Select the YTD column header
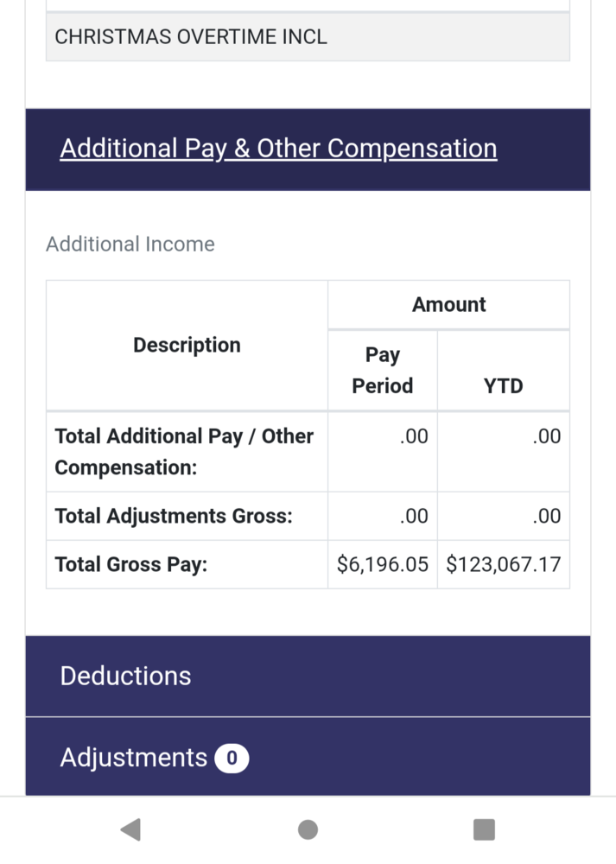Image resolution: width=616 pixels, height=864 pixels. coord(504,386)
